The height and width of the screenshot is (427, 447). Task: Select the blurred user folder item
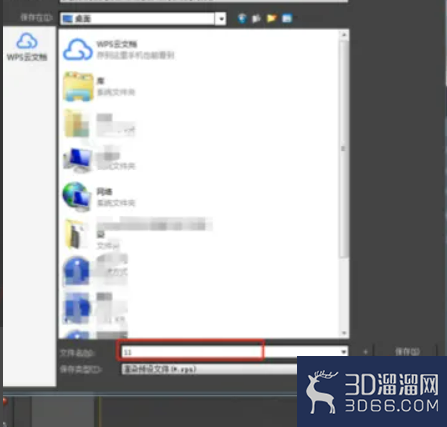99,124
